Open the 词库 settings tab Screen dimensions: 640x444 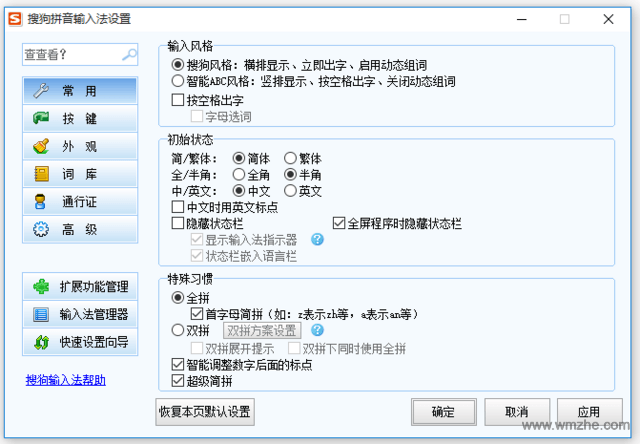(80, 174)
